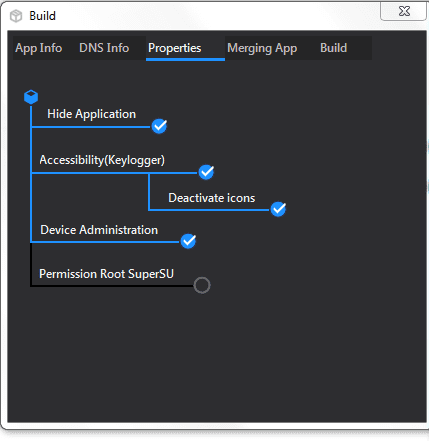Open the Build tab
The image size is (429, 441).
pos(334,48)
